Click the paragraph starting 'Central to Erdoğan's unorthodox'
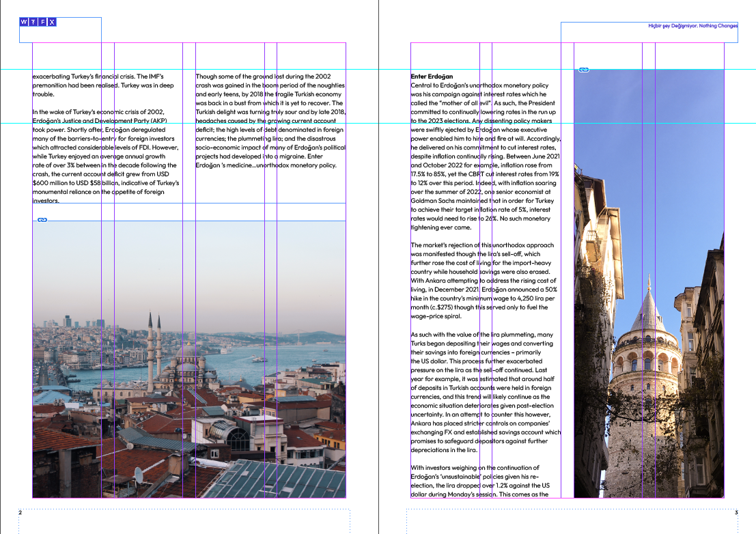Screen dimensions: 756x534 click(x=486, y=156)
